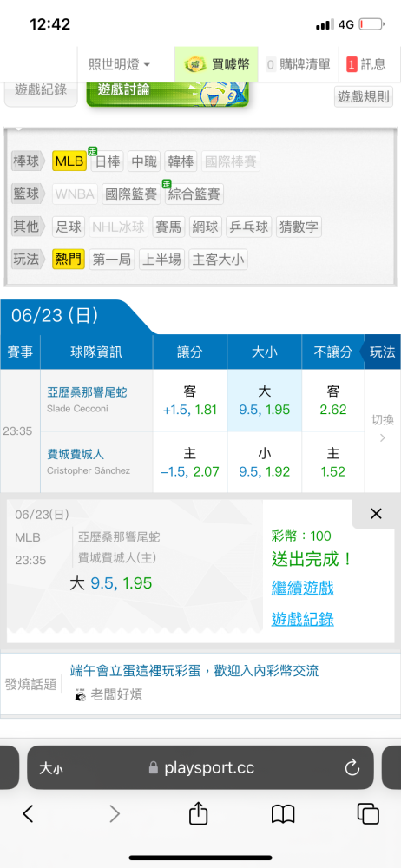Click the 繼續遊戲 link

pyautogui.click(x=302, y=588)
